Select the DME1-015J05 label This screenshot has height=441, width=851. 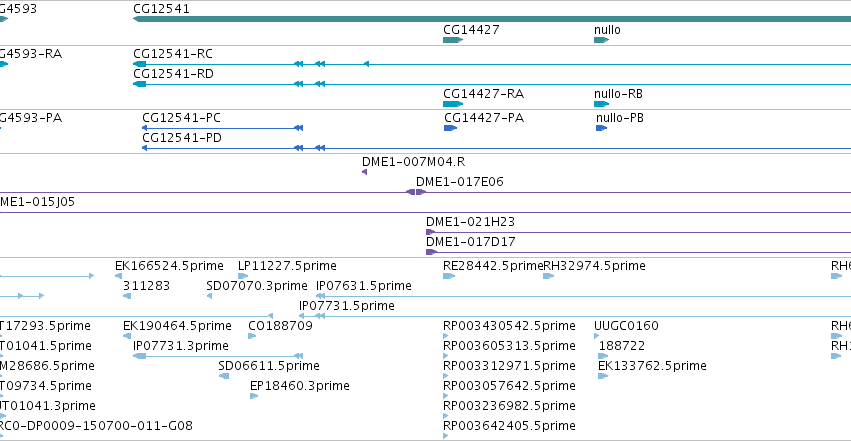coord(37,202)
